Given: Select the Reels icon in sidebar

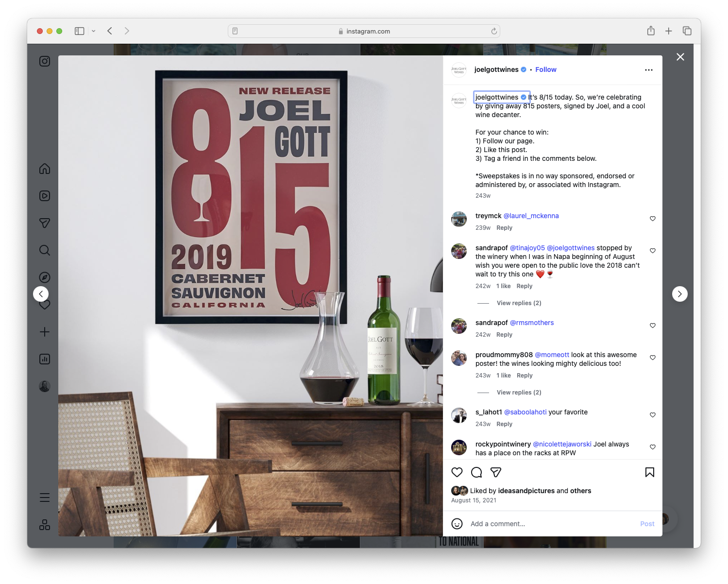Looking at the screenshot, I should pos(44,196).
